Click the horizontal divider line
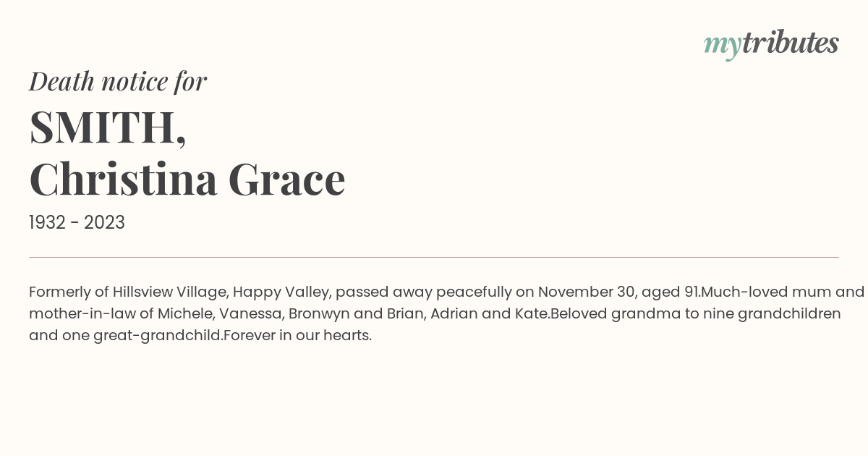Screen dimensions: 868x456 coord(434,257)
